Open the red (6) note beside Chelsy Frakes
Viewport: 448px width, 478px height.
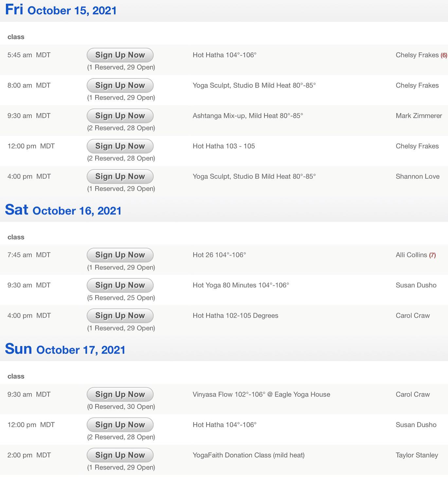pyautogui.click(x=444, y=55)
